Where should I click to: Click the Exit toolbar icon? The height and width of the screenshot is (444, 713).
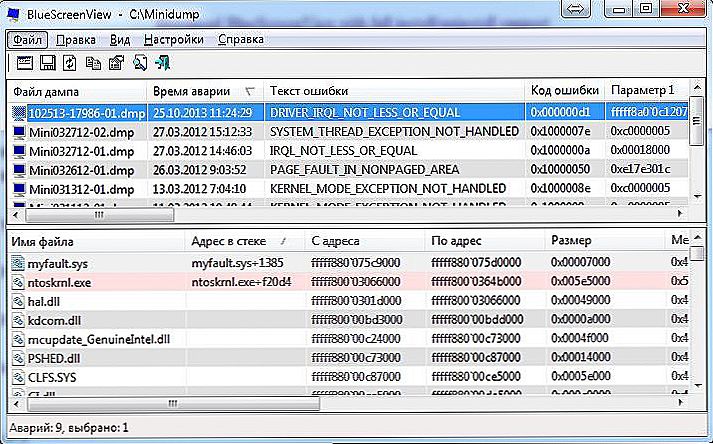coord(162,63)
